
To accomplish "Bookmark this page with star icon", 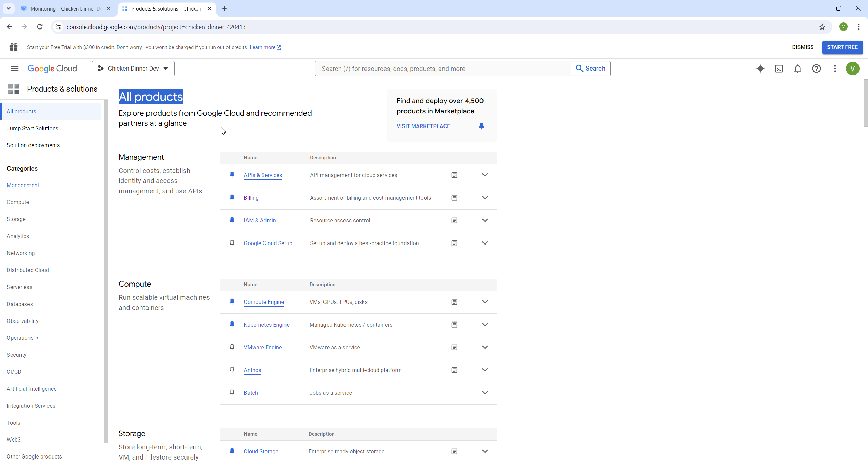I will 822,27.
